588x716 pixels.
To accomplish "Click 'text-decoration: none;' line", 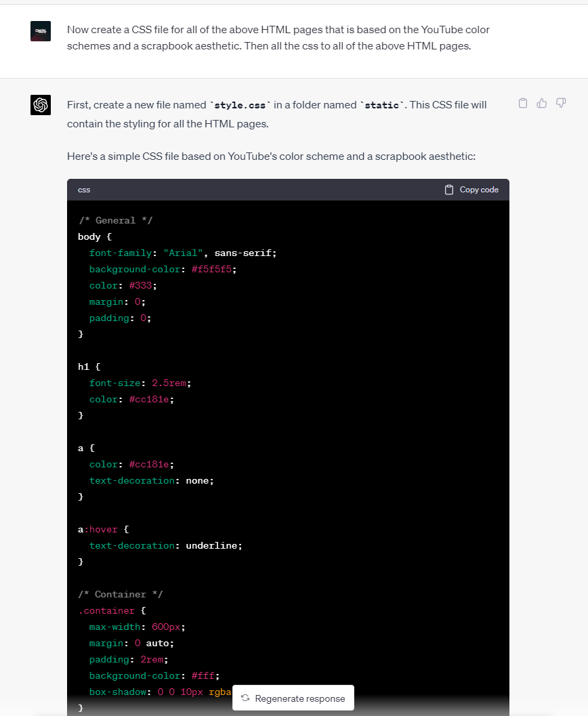I will pos(152,480).
